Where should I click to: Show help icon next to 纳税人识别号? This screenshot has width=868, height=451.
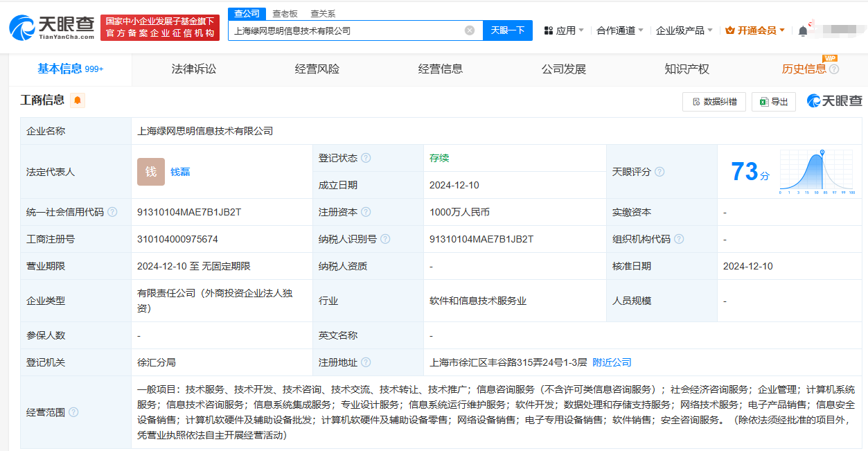pos(385,239)
